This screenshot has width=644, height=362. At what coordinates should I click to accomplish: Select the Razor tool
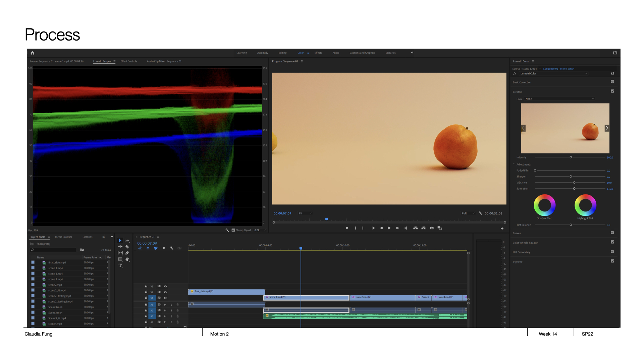[127, 247]
